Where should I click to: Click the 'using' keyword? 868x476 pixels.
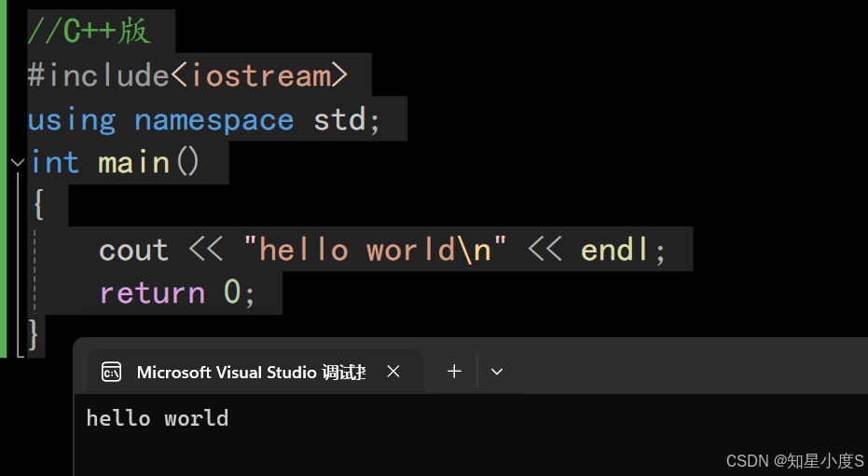(72, 120)
